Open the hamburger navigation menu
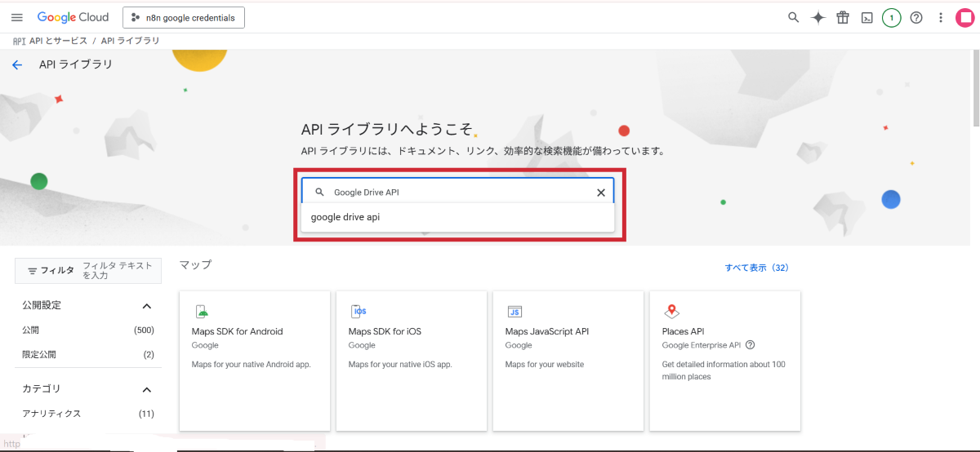The width and height of the screenshot is (980, 452). (17, 17)
